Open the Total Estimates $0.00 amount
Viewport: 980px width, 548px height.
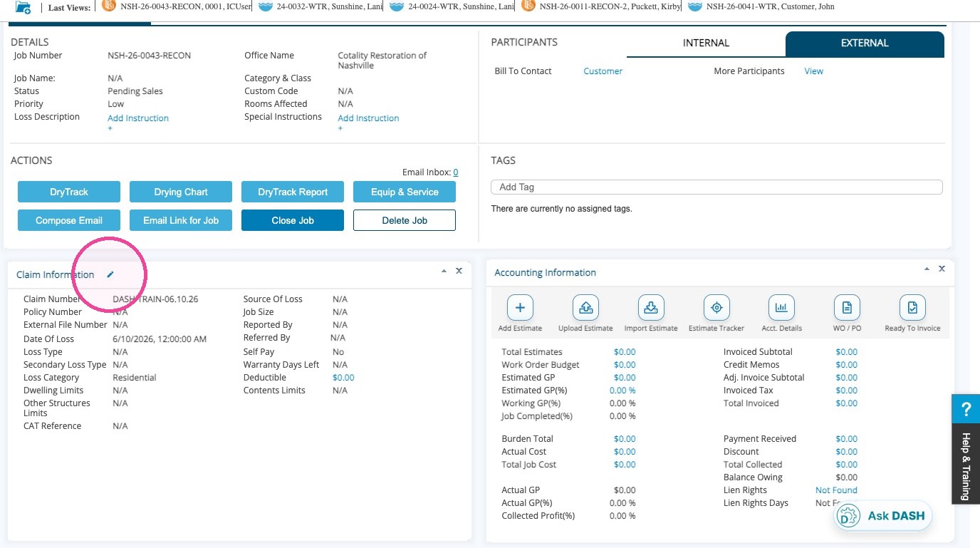point(625,352)
